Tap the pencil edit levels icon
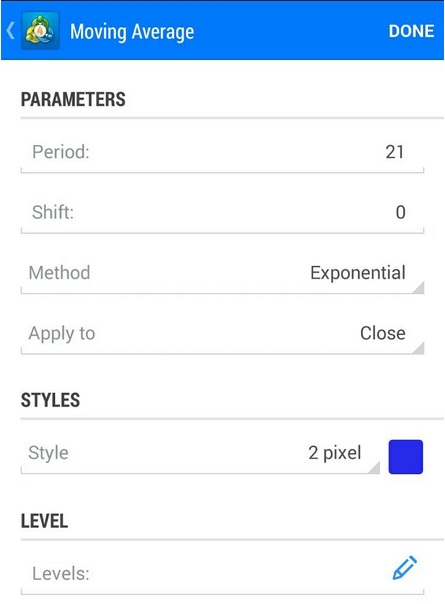 click(x=405, y=567)
